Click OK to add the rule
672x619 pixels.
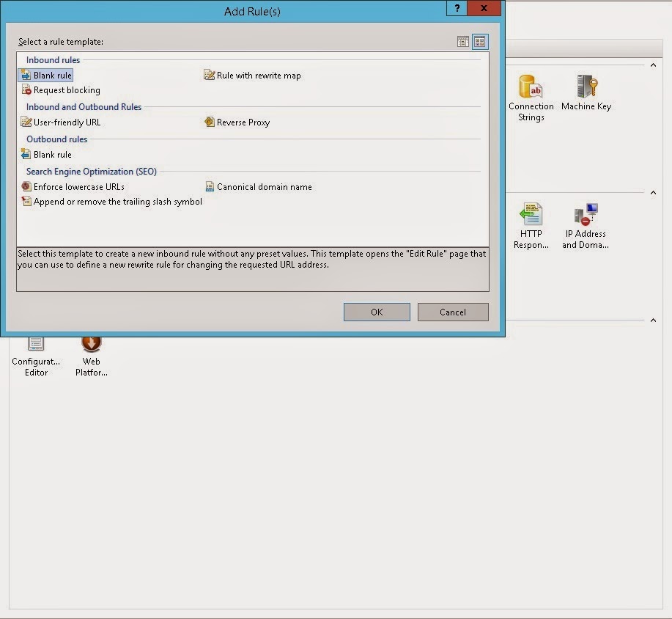[x=377, y=312]
